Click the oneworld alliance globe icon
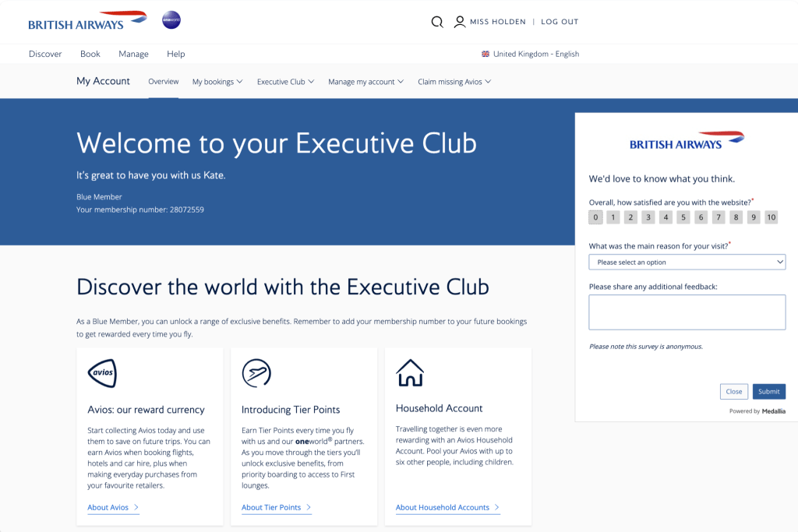798x532 pixels. point(171,21)
